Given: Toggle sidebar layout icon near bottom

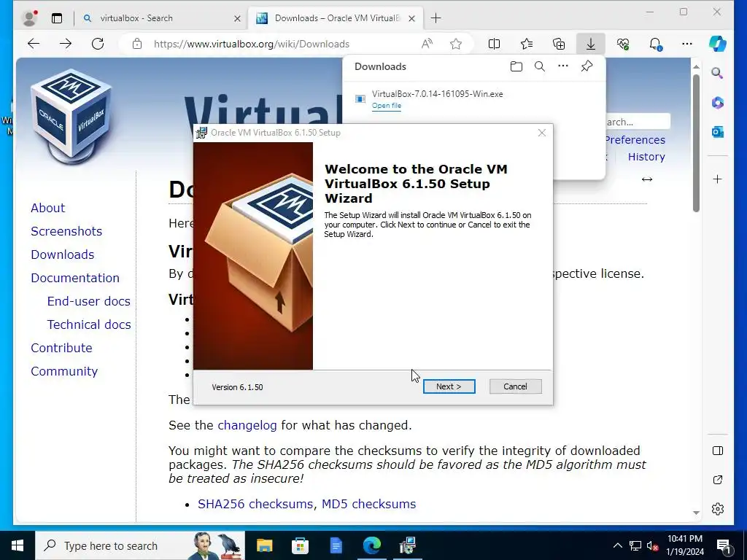Looking at the screenshot, I should [x=718, y=451].
